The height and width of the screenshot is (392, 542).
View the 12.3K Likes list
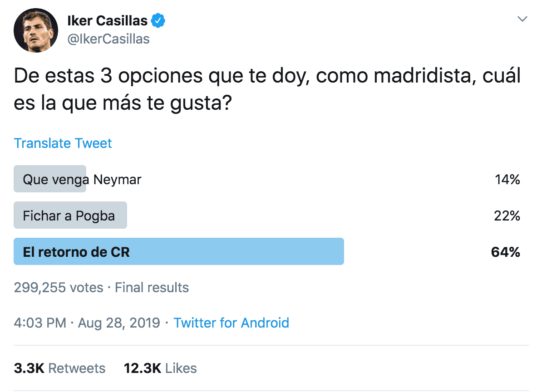tap(160, 368)
